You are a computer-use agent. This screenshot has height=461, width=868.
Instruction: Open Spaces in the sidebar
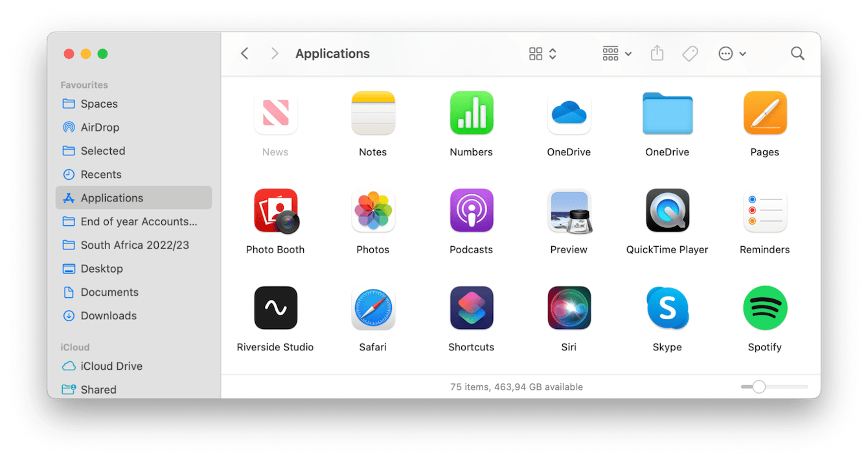click(133, 104)
